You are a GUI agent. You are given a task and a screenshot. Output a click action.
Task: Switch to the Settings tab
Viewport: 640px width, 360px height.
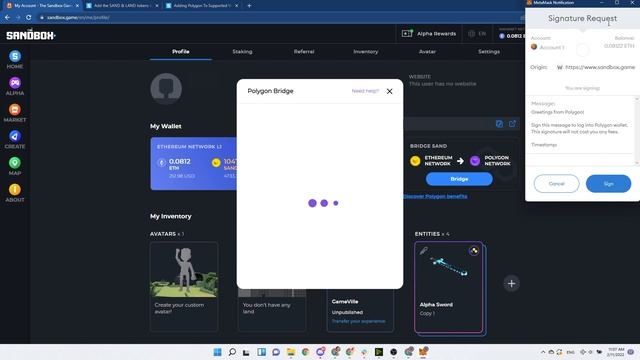489,51
